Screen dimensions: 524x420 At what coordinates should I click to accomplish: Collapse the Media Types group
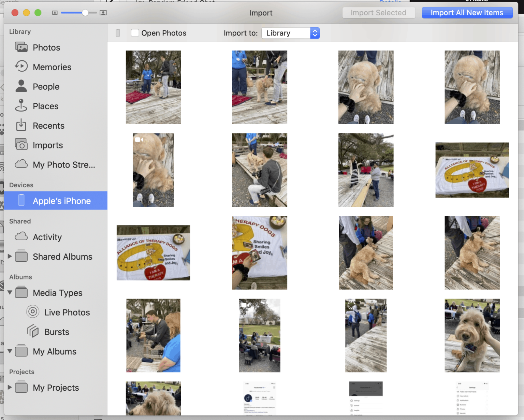(x=10, y=292)
